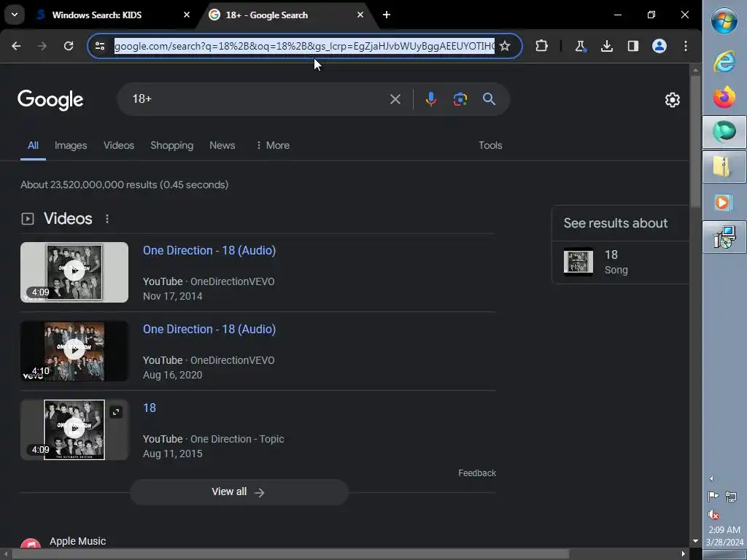The width and height of the screenshot is (747, 560).
Task: Play the Nov 17, 2014 video thumbnail
Action: click(74, 272)
